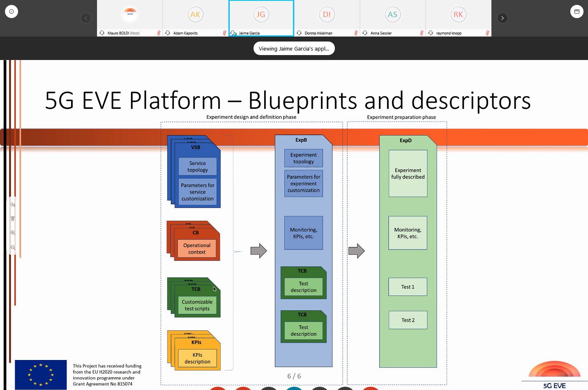Zoom out of the shared content

point(13,247)
